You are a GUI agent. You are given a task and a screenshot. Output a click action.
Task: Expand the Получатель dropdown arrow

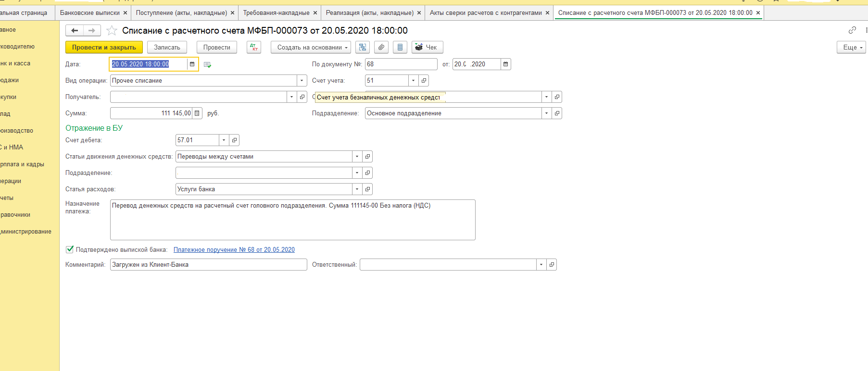292,97
